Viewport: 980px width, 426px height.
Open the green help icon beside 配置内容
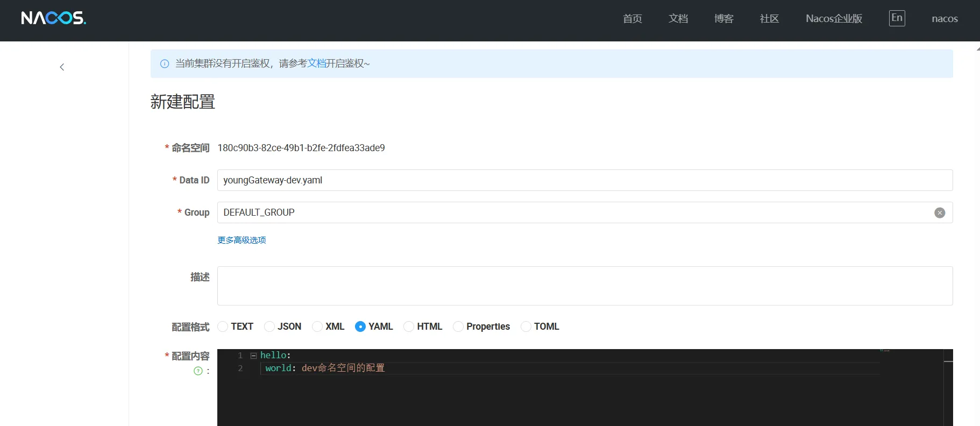pyautogui.click(x=198, y=371)
